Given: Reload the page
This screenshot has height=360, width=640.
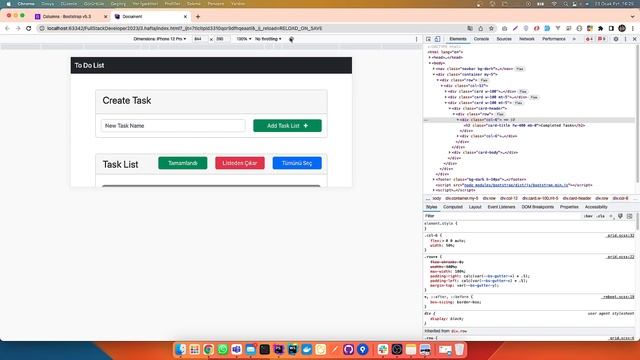Looking at the screenshot, I should click(x=29, y=28).
